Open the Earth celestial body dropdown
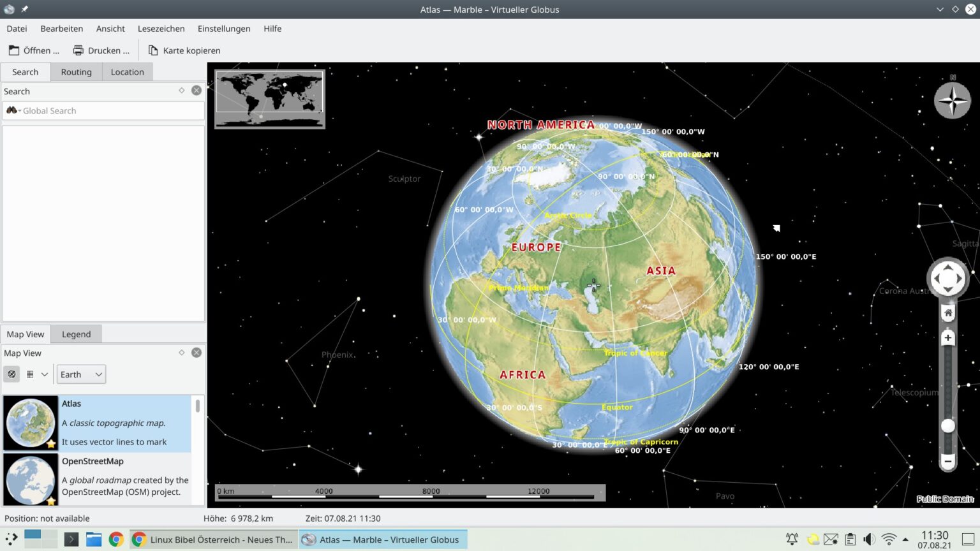This screenshot has height=551, width=980. tap(80, 374)
